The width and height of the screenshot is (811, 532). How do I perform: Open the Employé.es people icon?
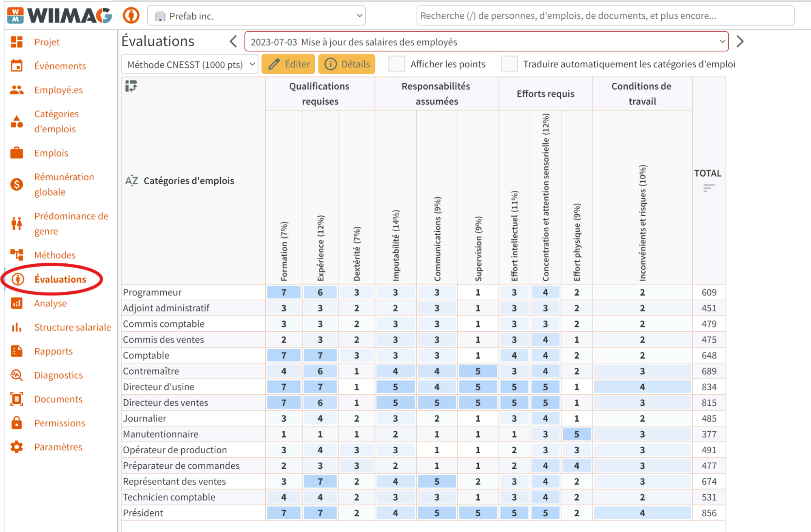pos(17,90)
